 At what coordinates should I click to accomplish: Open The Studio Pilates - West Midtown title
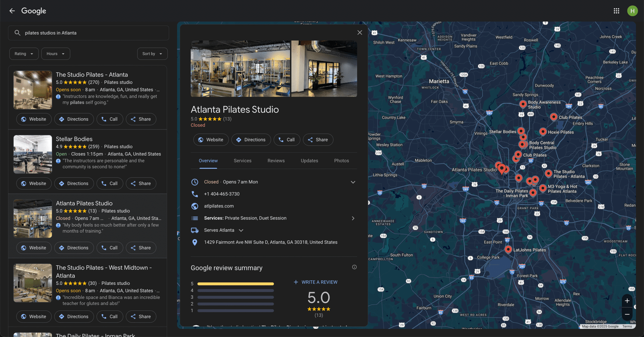(104, 272)
